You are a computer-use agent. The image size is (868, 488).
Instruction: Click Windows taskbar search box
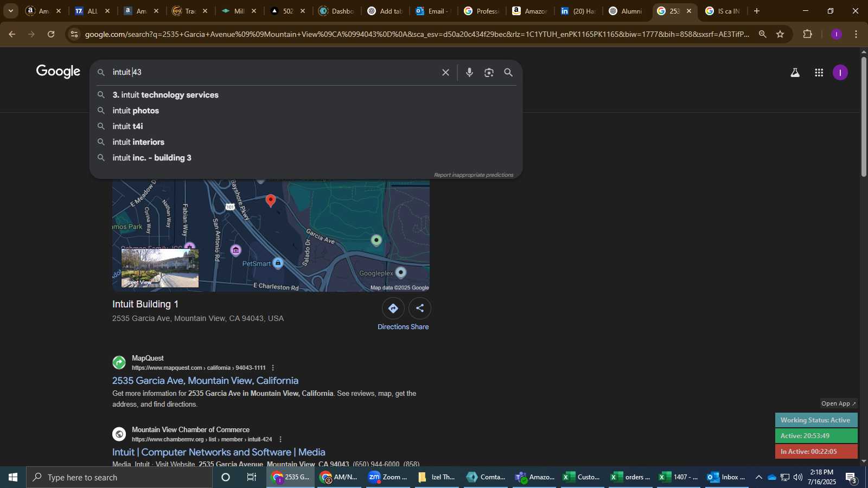pos(119,477)
